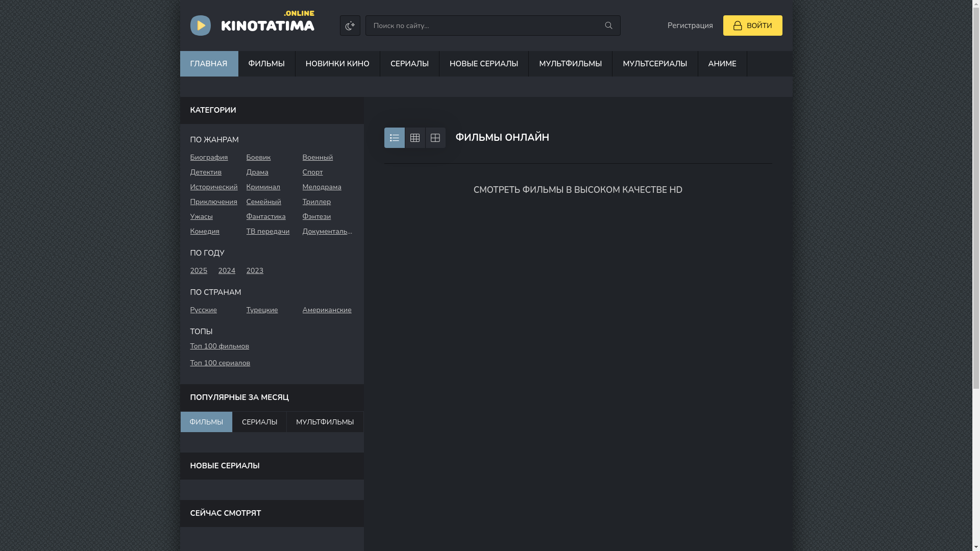Switch to list view layout icon
This screenshot has height=551, width=980.
(394, 138)
